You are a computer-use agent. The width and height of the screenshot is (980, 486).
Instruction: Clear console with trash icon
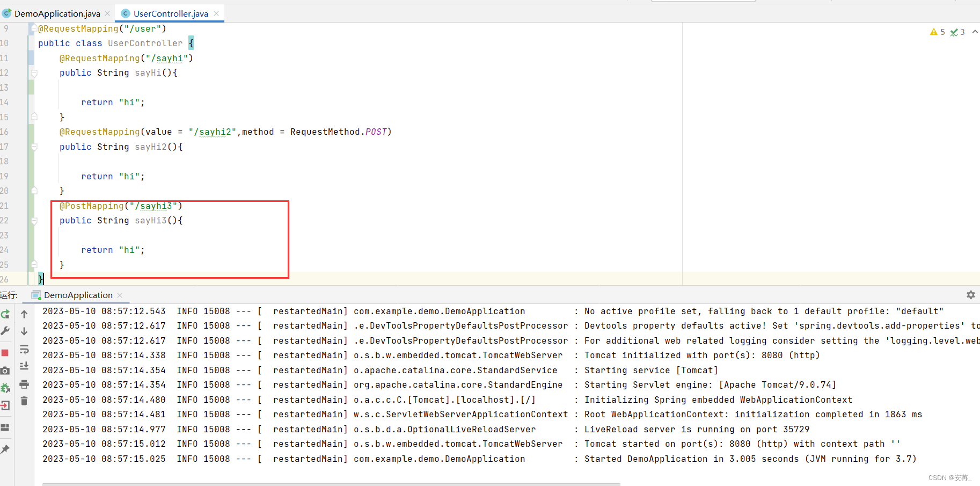pyautogui.click(x=24, y=401)
